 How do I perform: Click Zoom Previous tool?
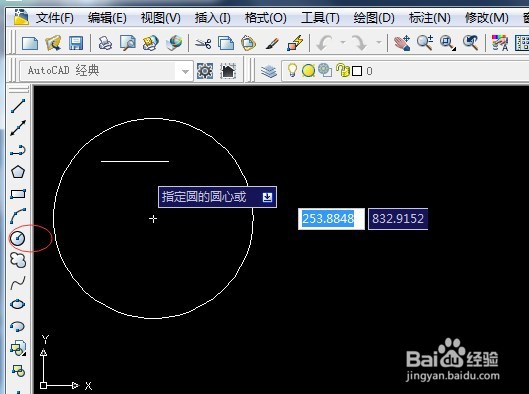471,43
